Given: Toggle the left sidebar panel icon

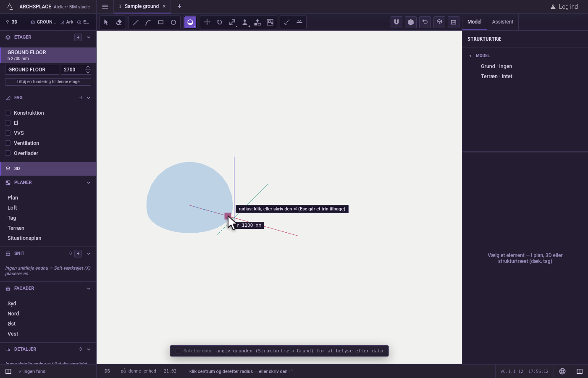Looking at the screenshot, I should 8,371.
